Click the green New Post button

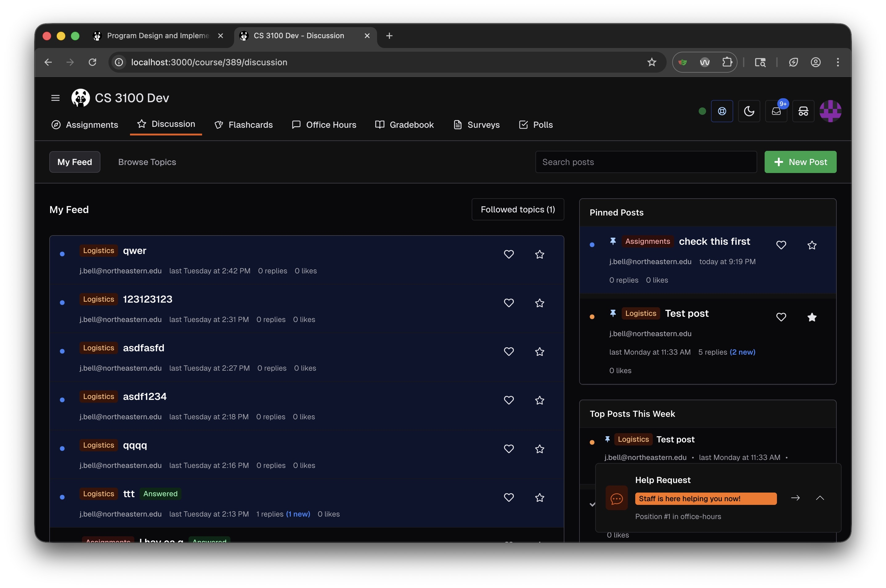point(800,162)
